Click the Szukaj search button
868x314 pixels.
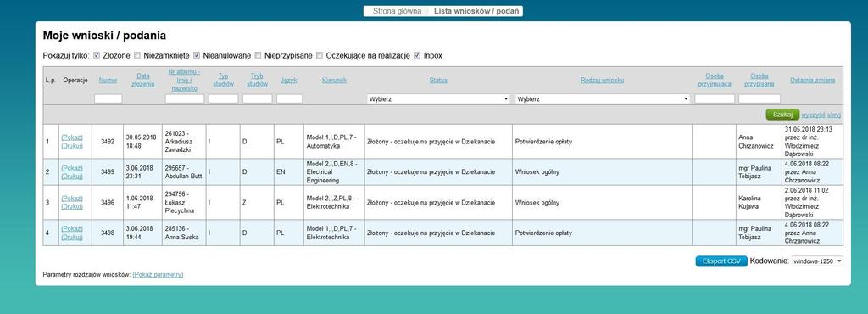pos(782,115)
